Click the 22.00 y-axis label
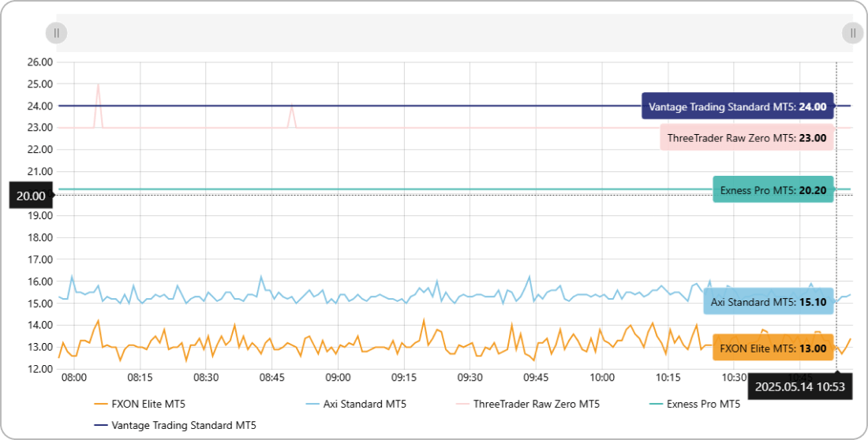868x440 pixels. click(x=40, y=150)
